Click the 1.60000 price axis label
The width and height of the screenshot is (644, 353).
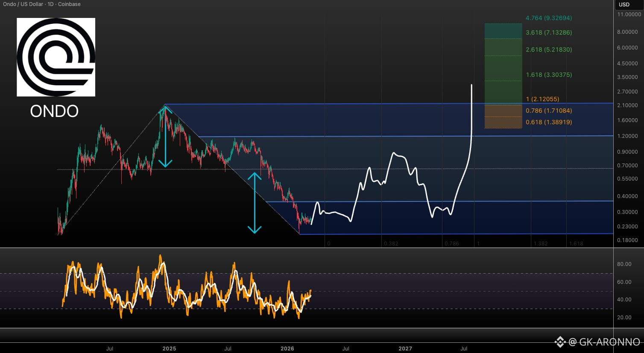[627, 120]
